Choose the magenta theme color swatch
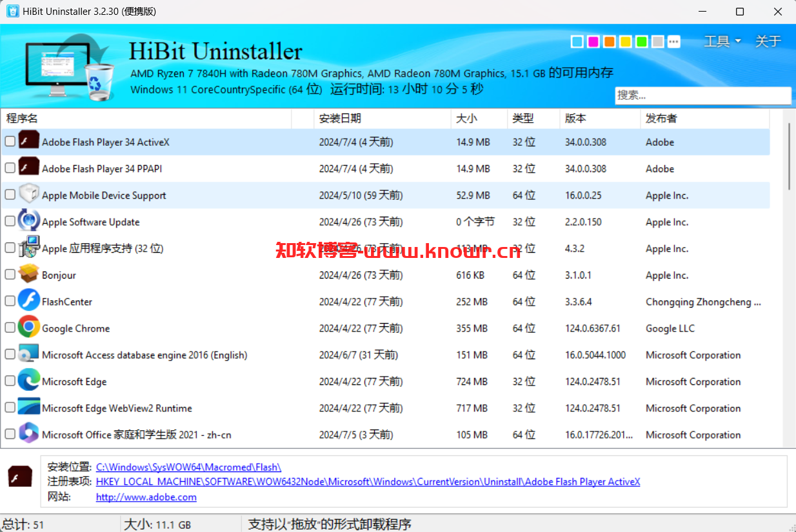This screenshot has height=532, width=796. (x=593, y=42)
